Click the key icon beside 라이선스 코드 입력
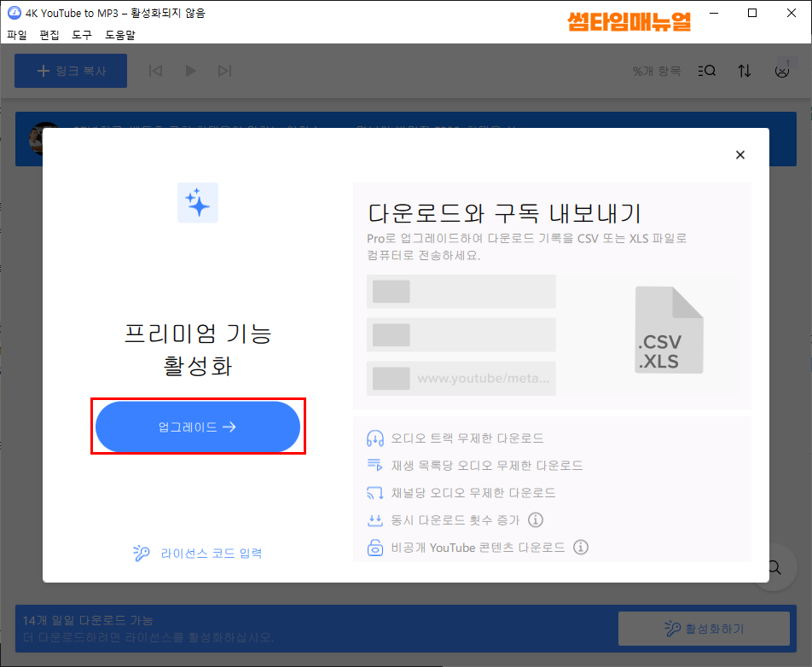The image size is (812, 667). click(141, 553)
